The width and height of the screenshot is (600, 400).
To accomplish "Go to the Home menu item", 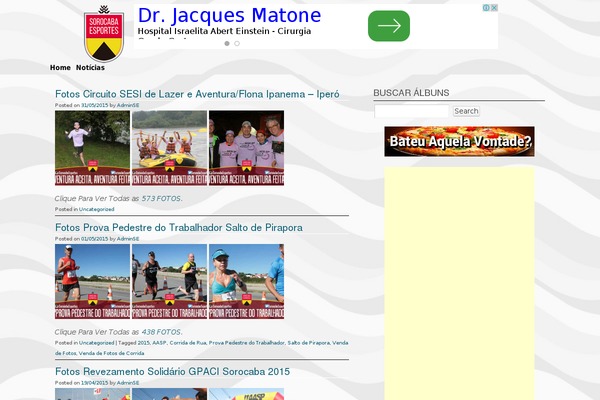I will click(60, 68).
